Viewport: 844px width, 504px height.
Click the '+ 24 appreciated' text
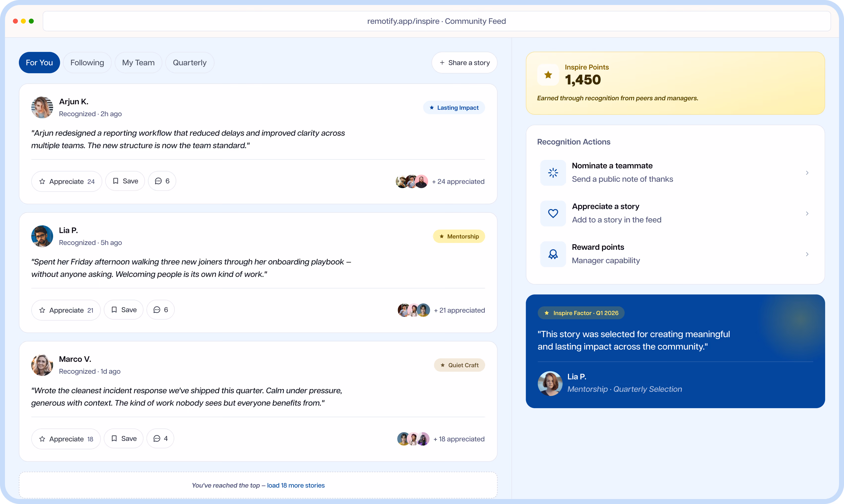[458, 181]
